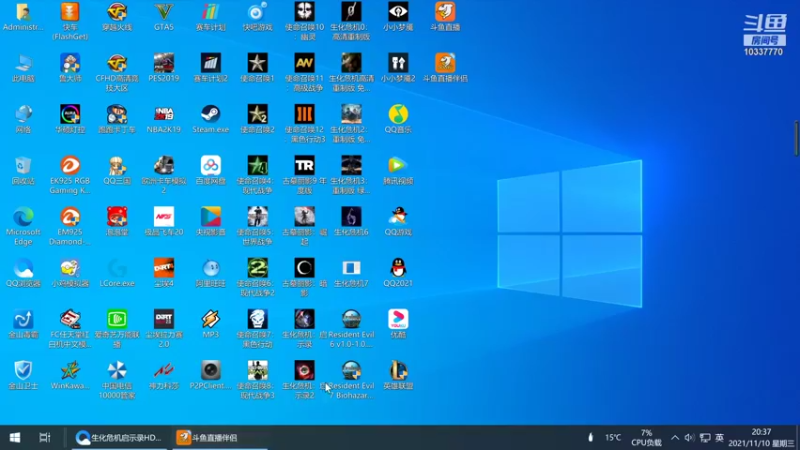
Task: Select the 斗鱼直播伴侣 desktop icon
Action: coord(445,68)
